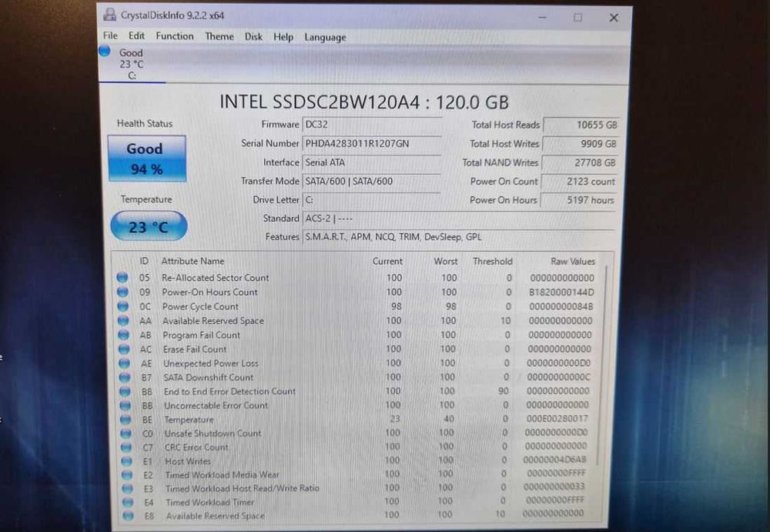The width and height of the screenshot is (770, 532).
Task: Click the status dot for Uncorrectable Error Count
Action: tap(126, 406)
